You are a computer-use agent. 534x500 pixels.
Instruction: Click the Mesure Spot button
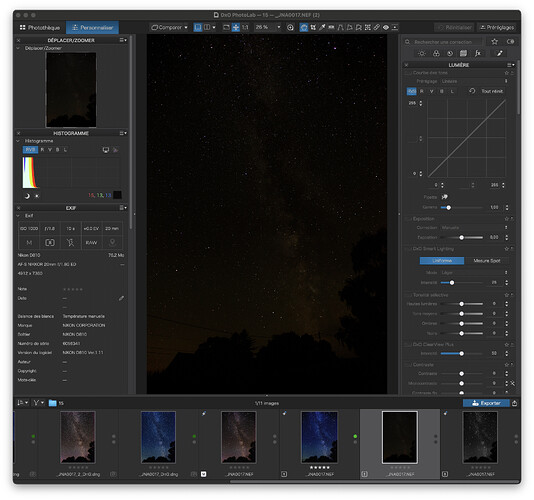click(487, 261)
